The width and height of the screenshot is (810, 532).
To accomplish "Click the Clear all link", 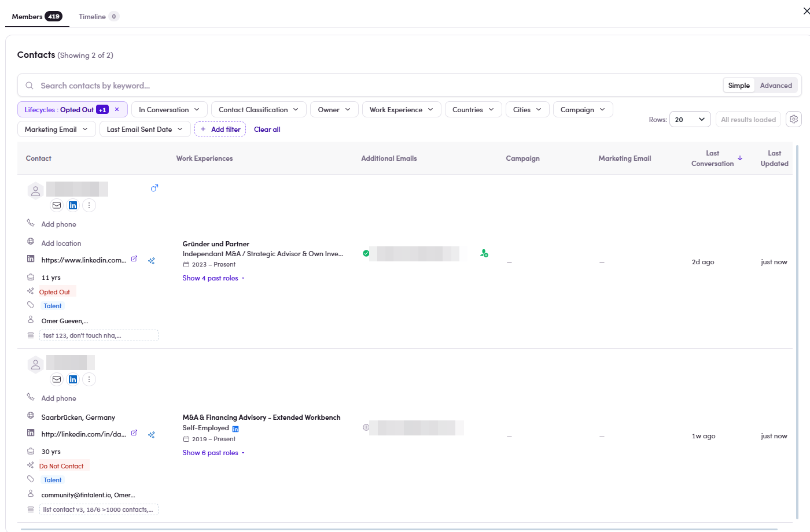I will [x=267, y=130].
